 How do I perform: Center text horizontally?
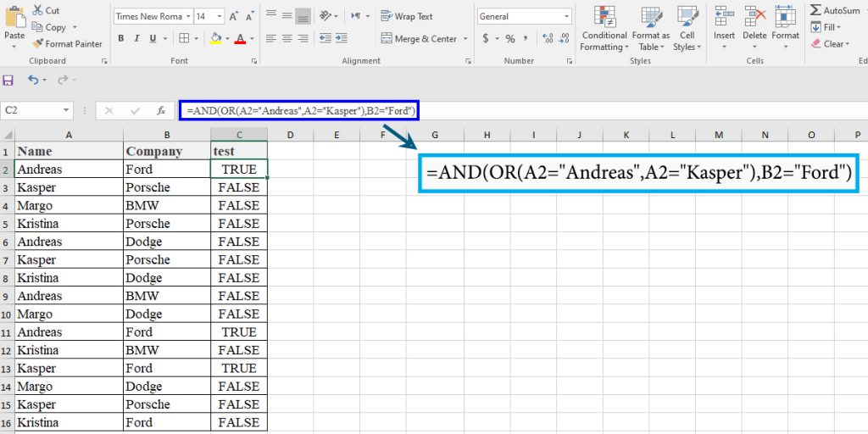tap(287, 38)
